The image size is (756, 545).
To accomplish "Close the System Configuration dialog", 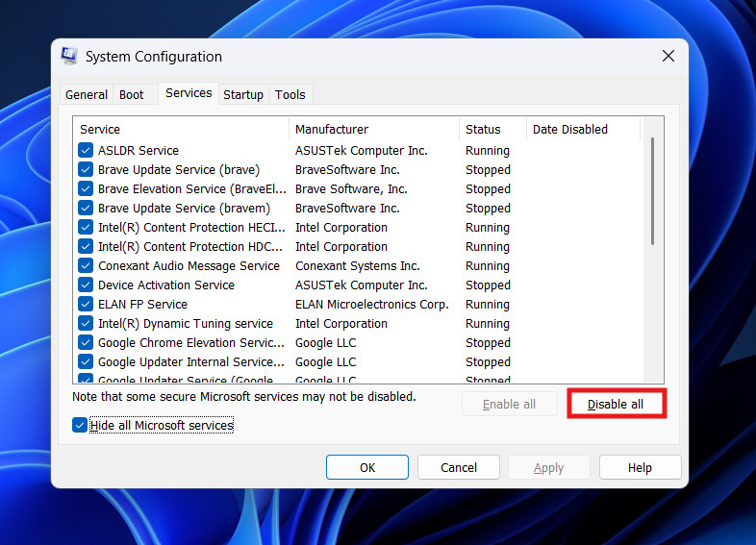I will [668, 56].
